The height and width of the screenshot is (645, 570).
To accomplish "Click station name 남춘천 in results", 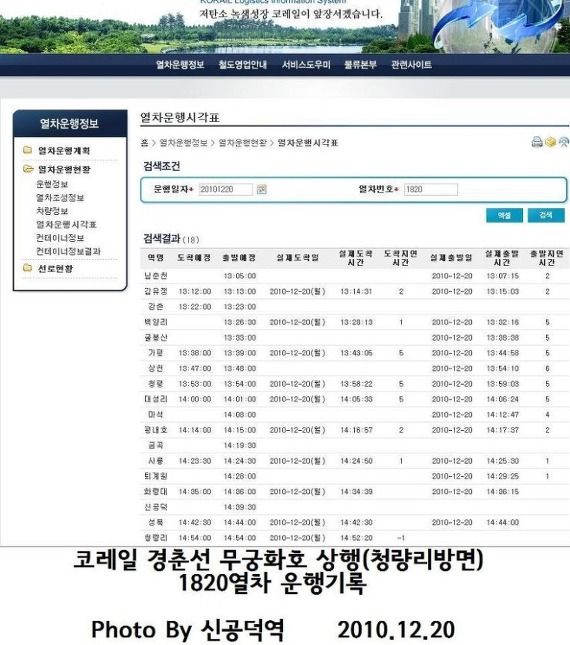I will click(156, 276).
